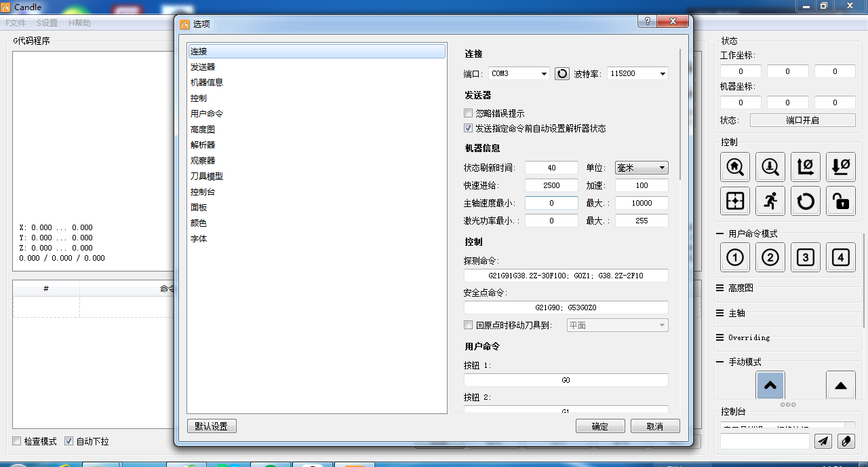The width and height of the screenshot is (868, 467).
Task: Click the 探测命令 text field
Action: (566, 276)
